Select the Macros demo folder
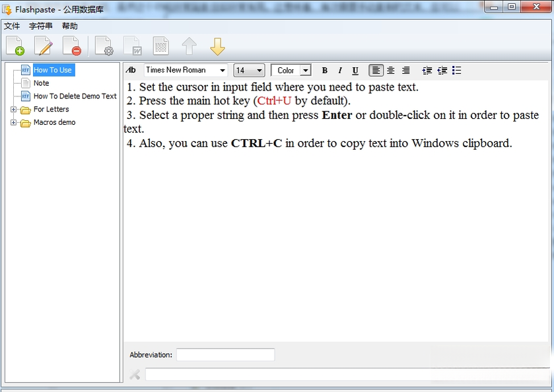 coord(54,122)
